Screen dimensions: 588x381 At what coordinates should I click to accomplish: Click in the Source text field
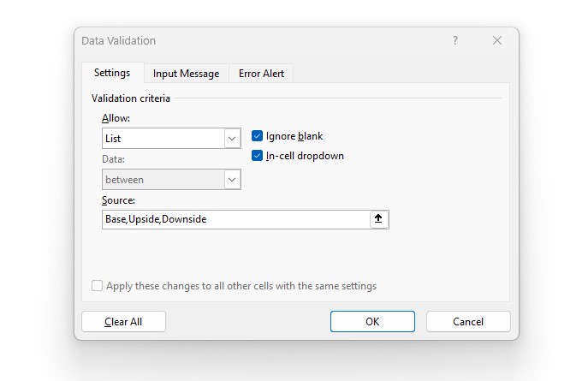[x=235, y=219]
